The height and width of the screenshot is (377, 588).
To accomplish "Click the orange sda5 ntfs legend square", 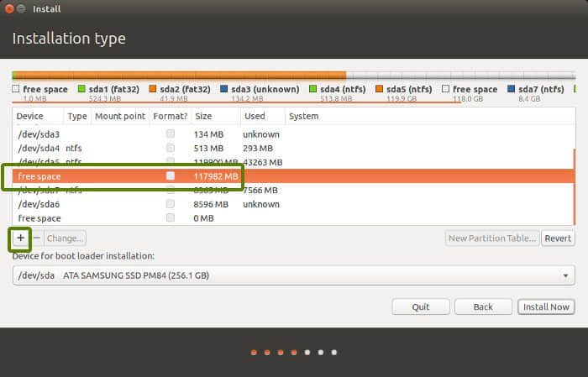I will click(x=379, y=89).
